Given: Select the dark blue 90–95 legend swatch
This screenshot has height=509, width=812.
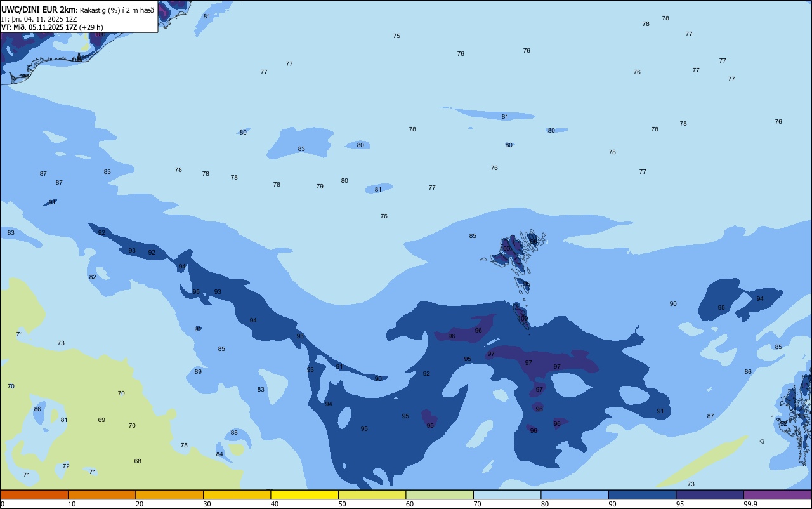Looking at the screenshot, I should (x=642, y=494).
